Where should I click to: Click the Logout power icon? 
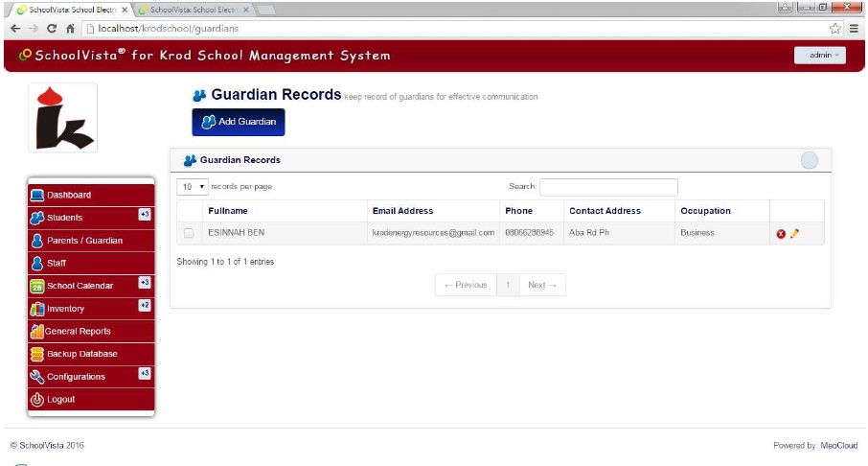click(37, 400)
